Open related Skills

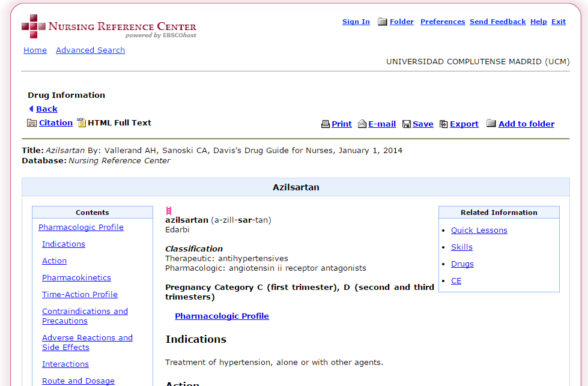coord(462,247)
